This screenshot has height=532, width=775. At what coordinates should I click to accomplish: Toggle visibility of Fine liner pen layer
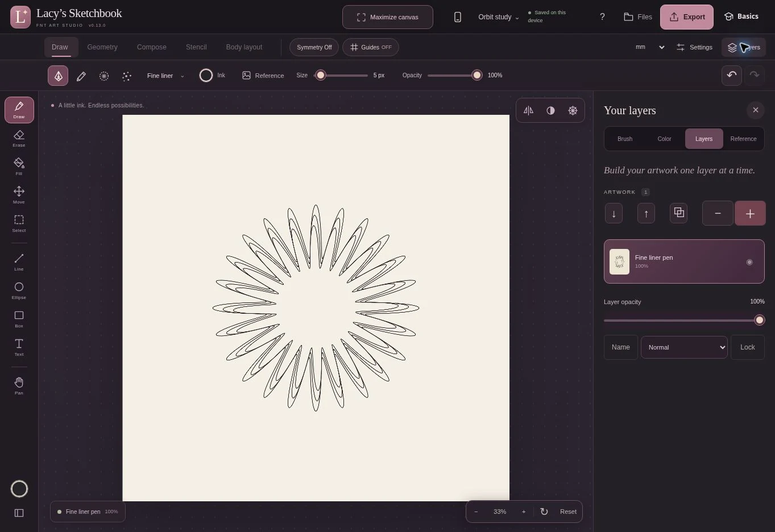(749, 262)
